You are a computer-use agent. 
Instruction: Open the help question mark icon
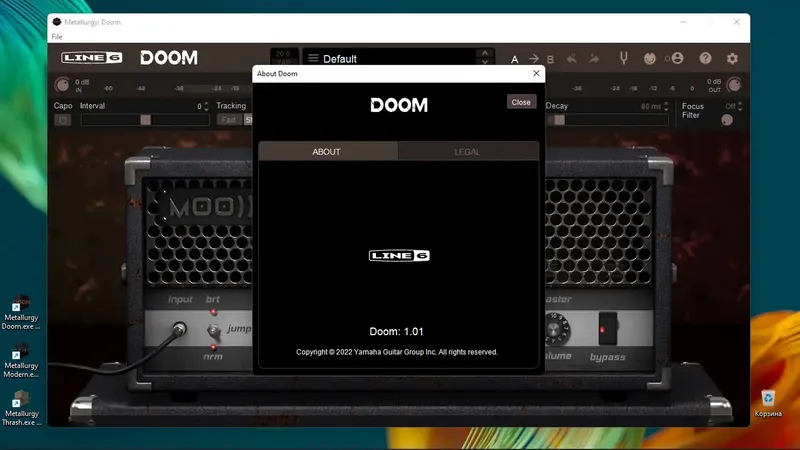point(705,58)
